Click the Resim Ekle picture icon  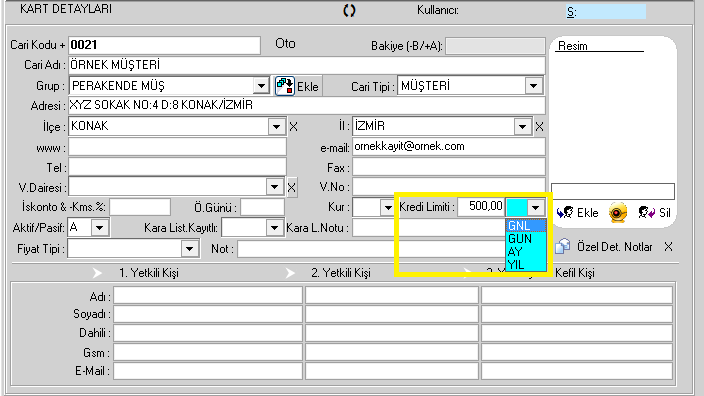point(565,212)
